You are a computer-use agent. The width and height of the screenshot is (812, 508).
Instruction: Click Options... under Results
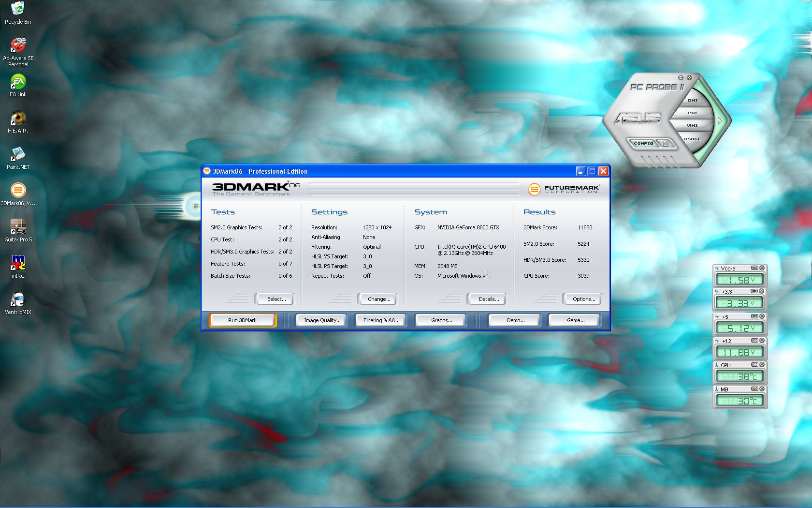click(x=584, y=299)
